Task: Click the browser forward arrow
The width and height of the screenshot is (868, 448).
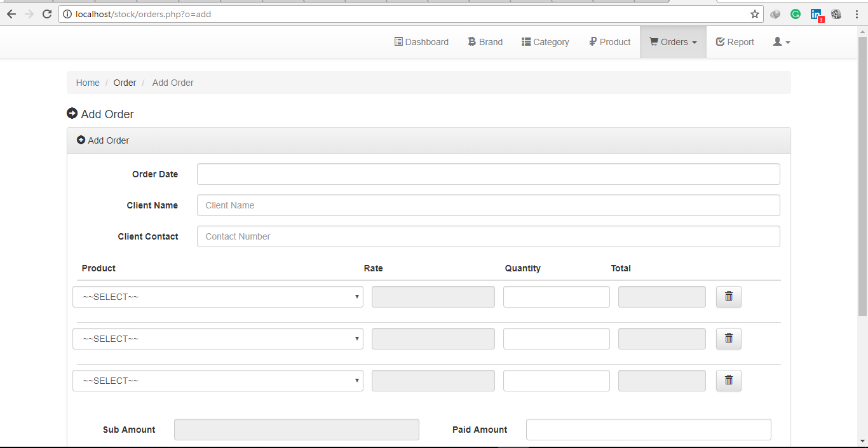Action: point(29,14)
